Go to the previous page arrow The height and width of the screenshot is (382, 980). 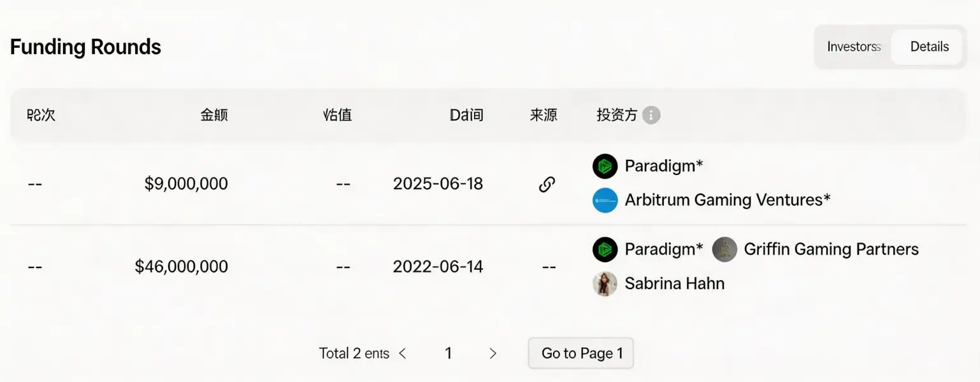403,353
